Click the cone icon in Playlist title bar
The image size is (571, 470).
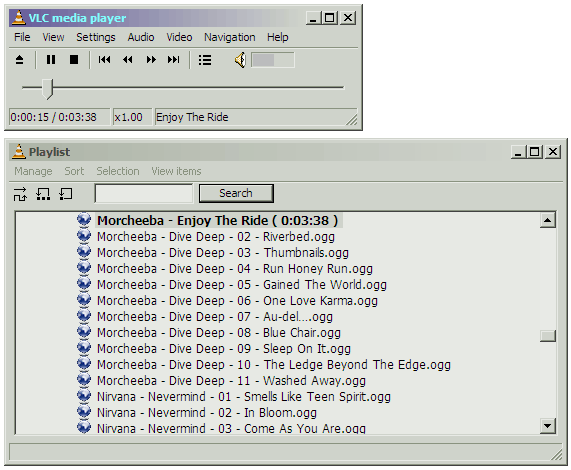(x=19, y=152)
